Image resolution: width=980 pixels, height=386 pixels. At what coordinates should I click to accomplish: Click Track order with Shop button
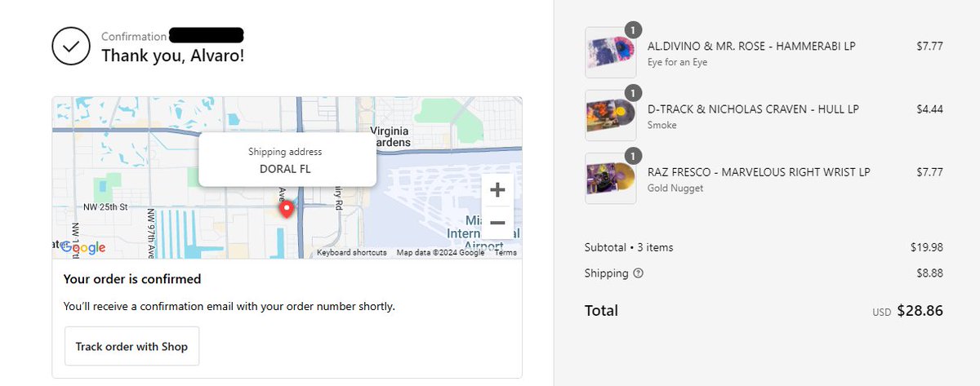pos(131,346)
